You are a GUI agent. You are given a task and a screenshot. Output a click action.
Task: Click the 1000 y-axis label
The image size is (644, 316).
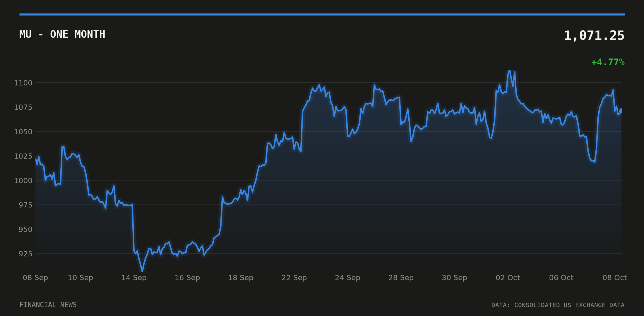click(x=23, y=181)
